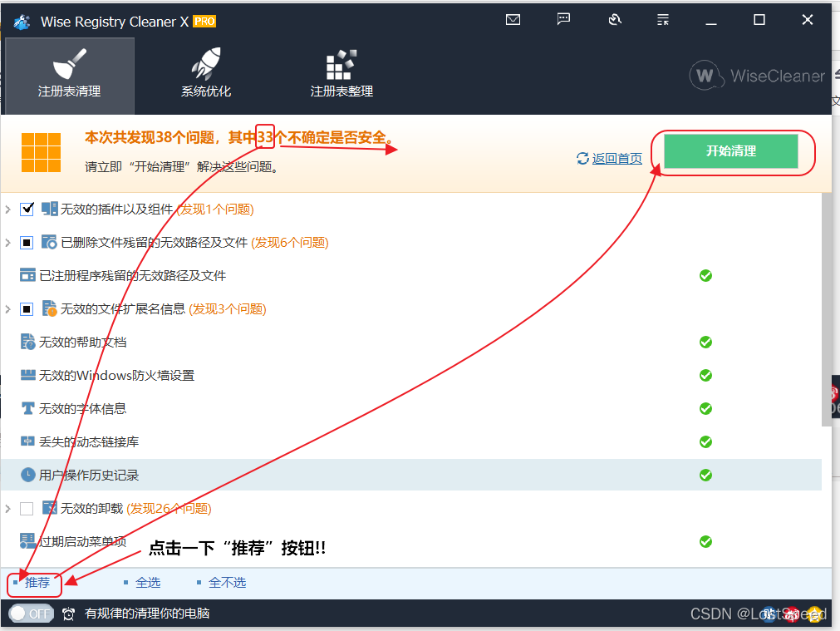The height and width of the screenshot is (631, 840).
Task: Uncheck 无效的插件以及组件 checkbox
Action: 27,209
